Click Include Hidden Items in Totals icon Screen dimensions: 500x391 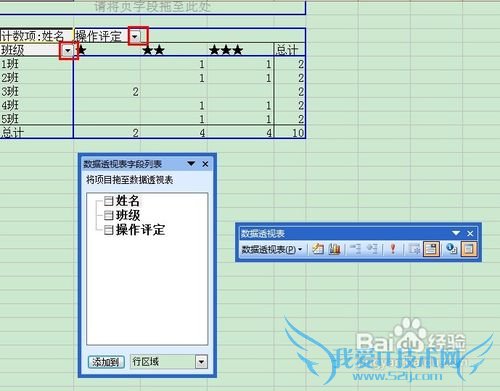pyautogui.click(x=414, y=249)
